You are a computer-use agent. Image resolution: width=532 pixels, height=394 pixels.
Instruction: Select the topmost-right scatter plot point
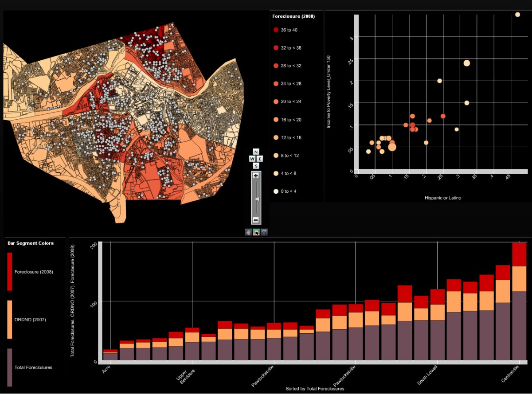point(517,15)
